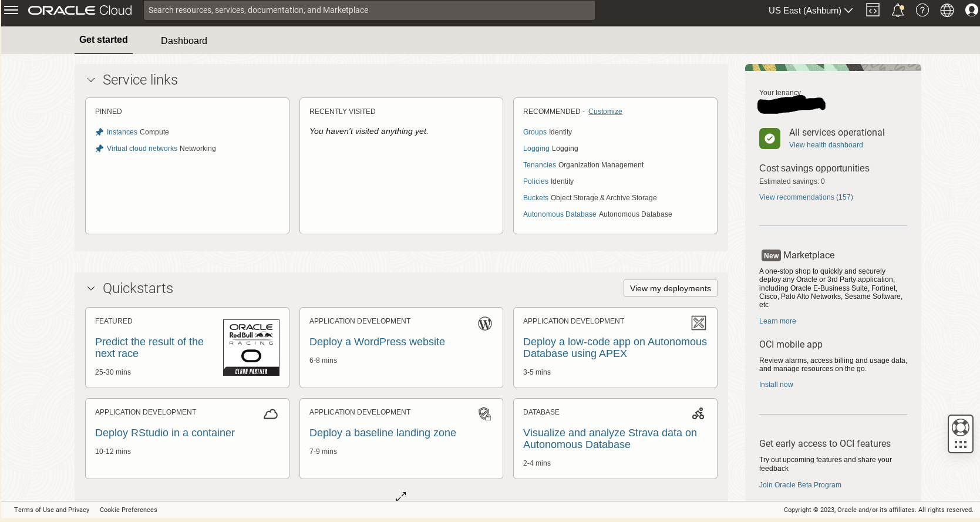Image resolution: width=980 pixels, height=522 pixels.
Task: Click the View my deployments button
Action: click(671, 288)
